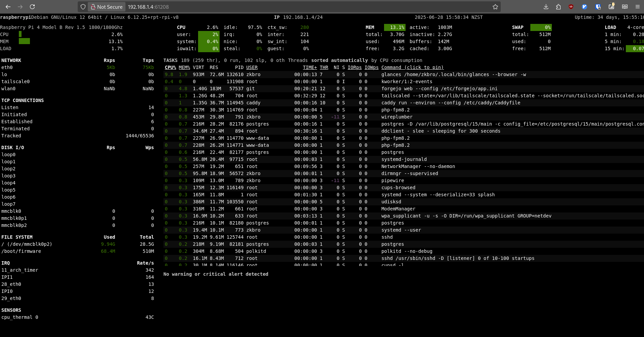This screenshot has width=644, height=337.
Task: Open the downloads panel
Action: click(x=546, y=7)
